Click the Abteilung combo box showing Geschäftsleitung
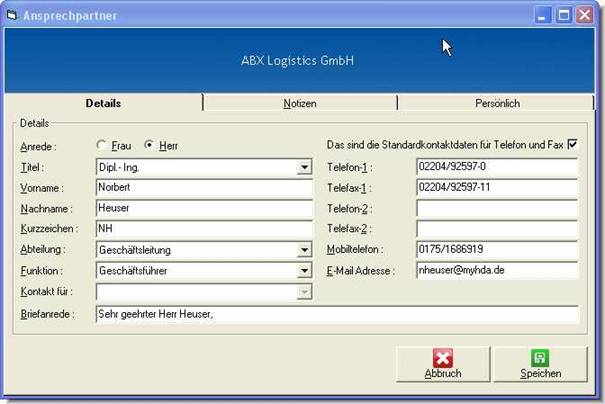 [x=204, y=250]
